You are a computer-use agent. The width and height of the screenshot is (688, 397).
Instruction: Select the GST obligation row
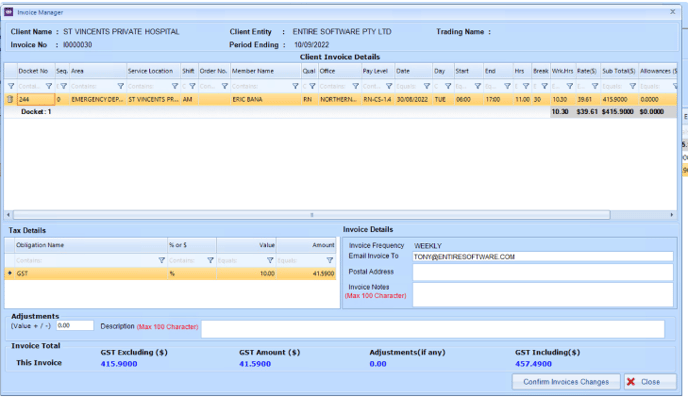(x=170, y=274)
